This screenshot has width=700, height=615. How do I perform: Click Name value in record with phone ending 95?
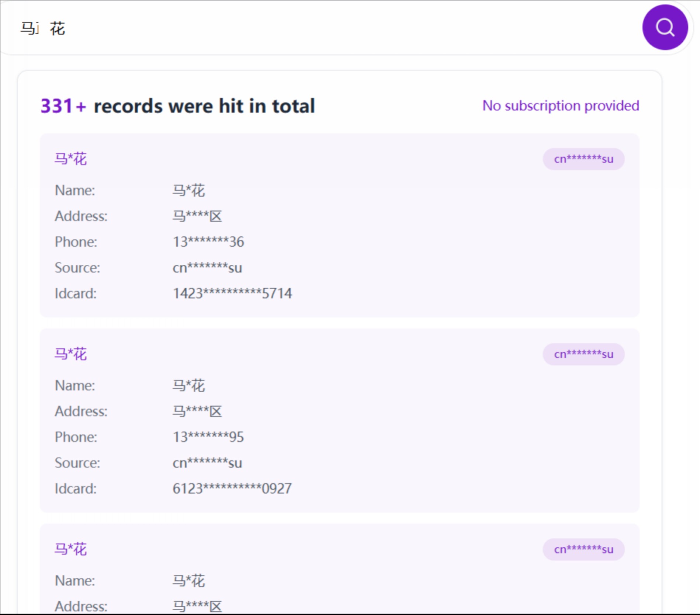coord(189,386)
